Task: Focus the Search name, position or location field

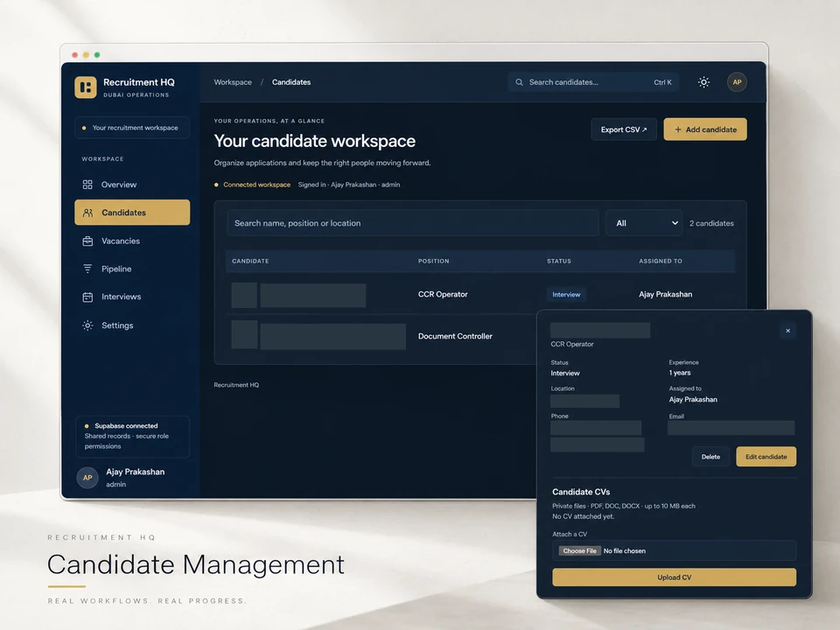Action: coord(413,223)
